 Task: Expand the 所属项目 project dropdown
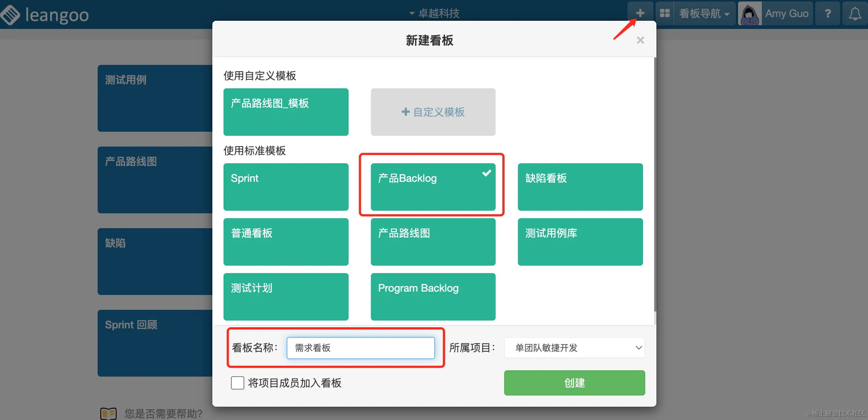tap(574, 348)
